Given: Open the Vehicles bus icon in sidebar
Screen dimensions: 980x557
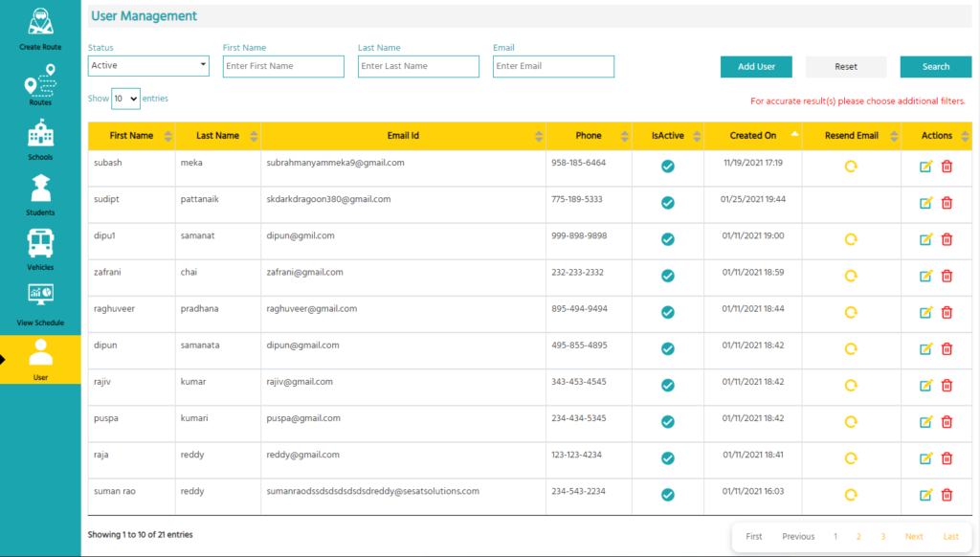Looking at the screenshot, I should [40, 243].
